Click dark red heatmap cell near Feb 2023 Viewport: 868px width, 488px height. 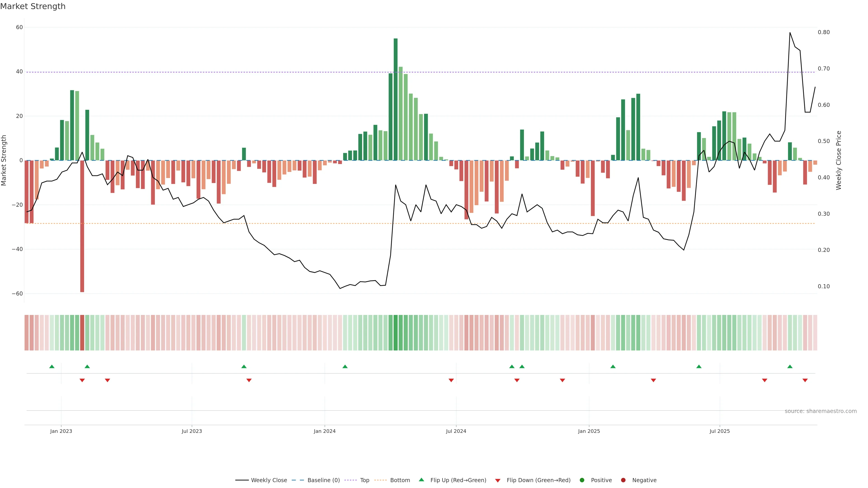pyautogui.click(x=82, y=333)
